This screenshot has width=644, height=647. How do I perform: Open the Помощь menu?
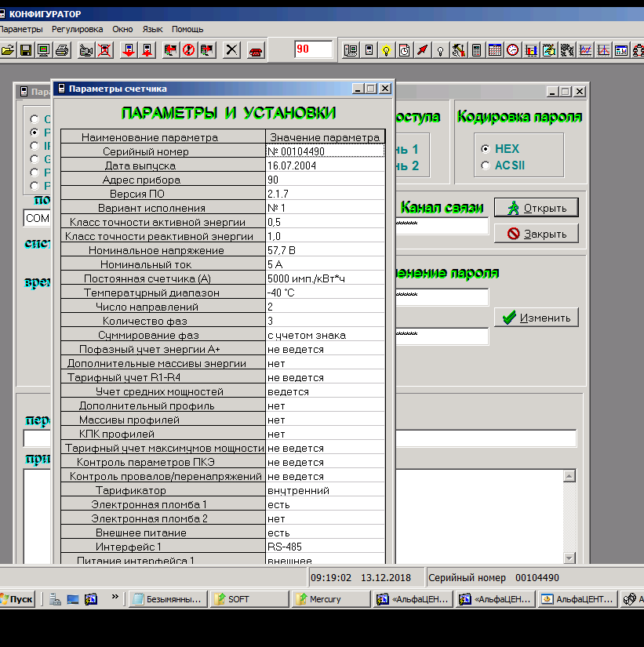click(x=187, y=29)
